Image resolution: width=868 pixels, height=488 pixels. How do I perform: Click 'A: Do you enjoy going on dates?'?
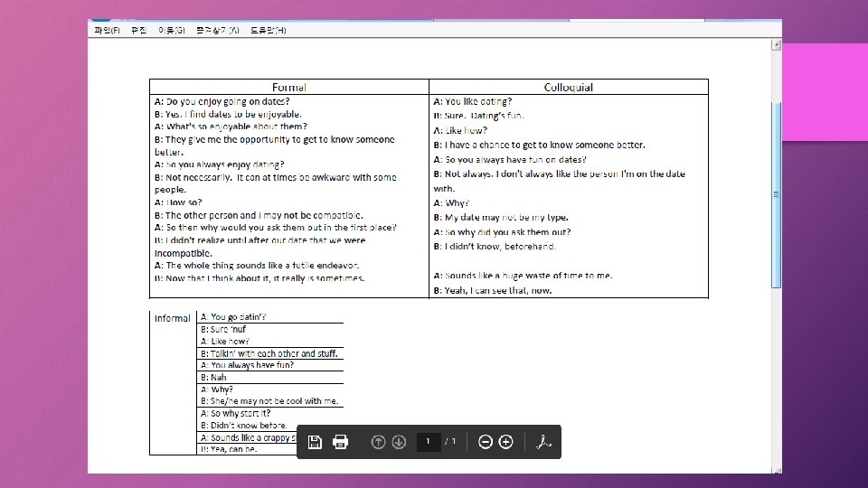(x=222, y=101)
